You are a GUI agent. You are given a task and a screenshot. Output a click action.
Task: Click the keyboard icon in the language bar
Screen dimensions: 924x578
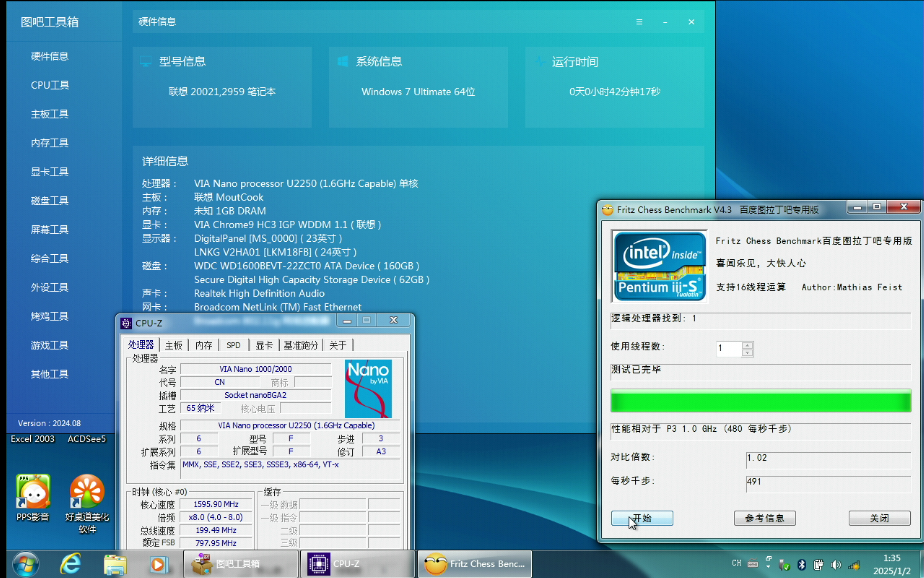pos(753,564)
